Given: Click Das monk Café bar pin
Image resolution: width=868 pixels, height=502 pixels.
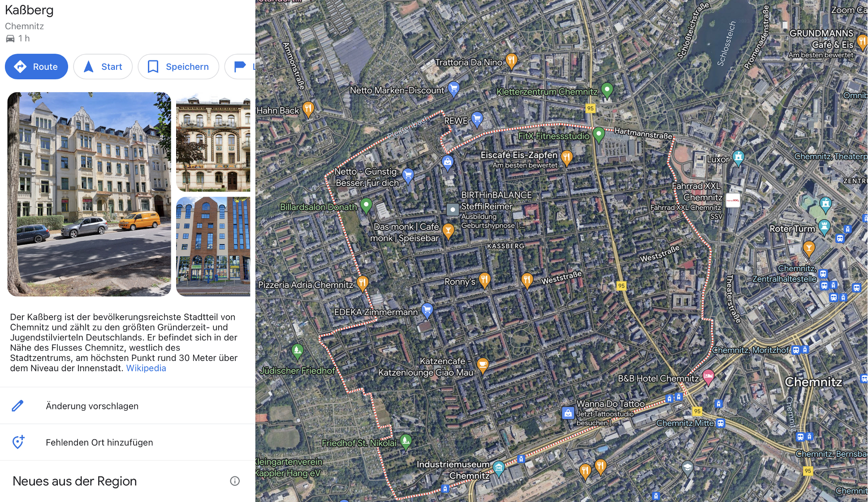Looking at the screenshot, I should [x=448, y=230].
